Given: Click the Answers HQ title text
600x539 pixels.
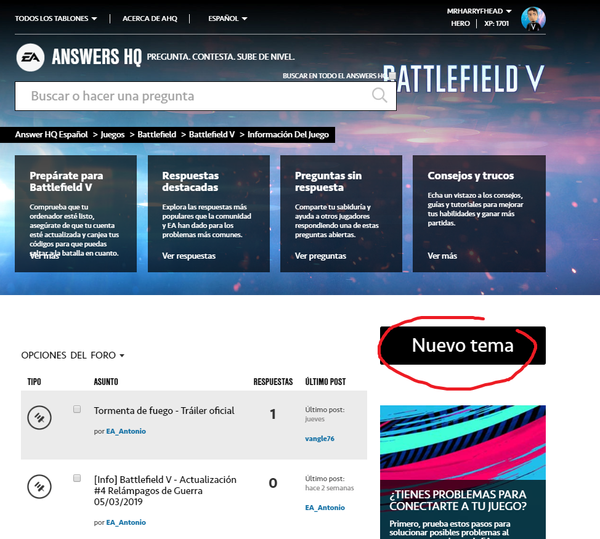Looking at the screenshot, I should [x=97, y=57].
